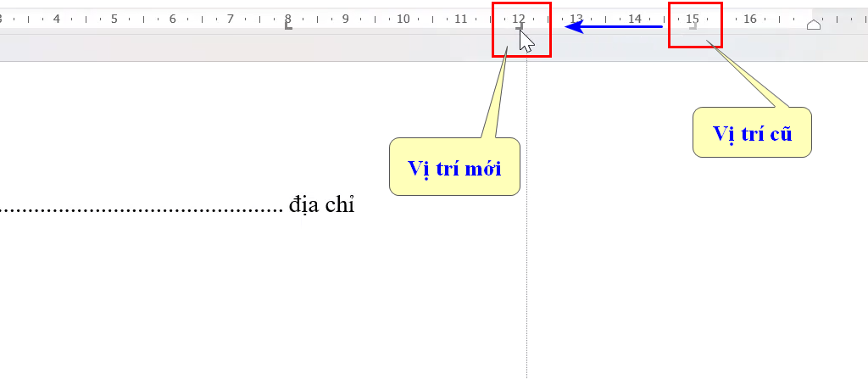The width and height of the screenshot is (868, 379).
Task: Click ruler number 16
Action: (749, 19)
